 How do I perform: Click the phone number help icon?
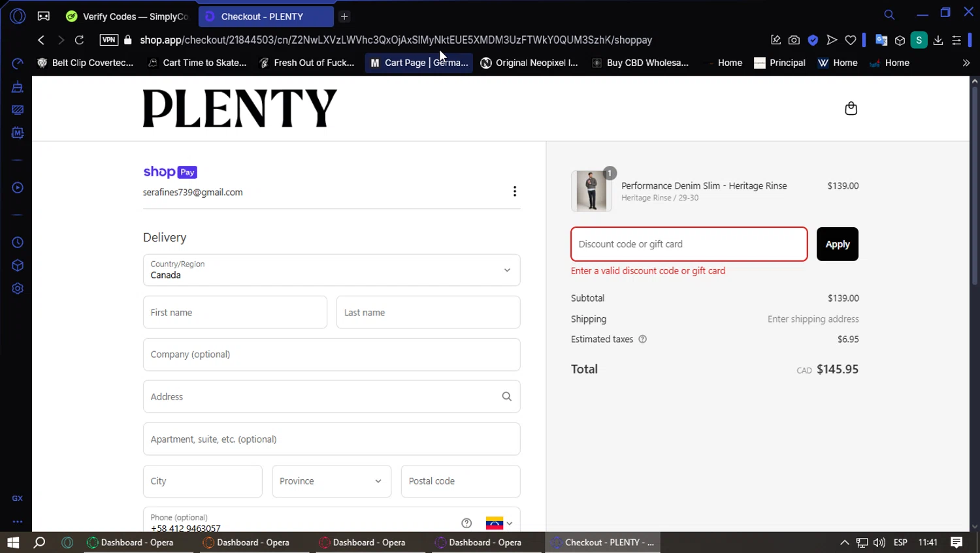[466, 523]
